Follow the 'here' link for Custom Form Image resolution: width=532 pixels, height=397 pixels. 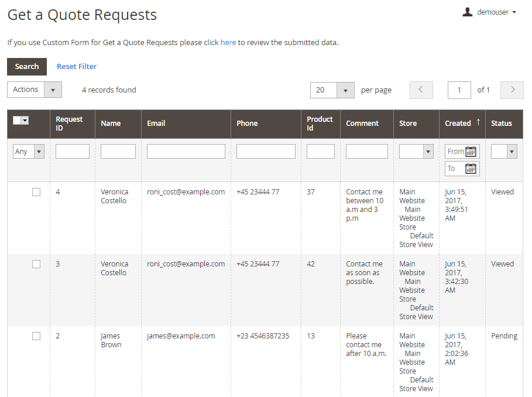point(228,42)
